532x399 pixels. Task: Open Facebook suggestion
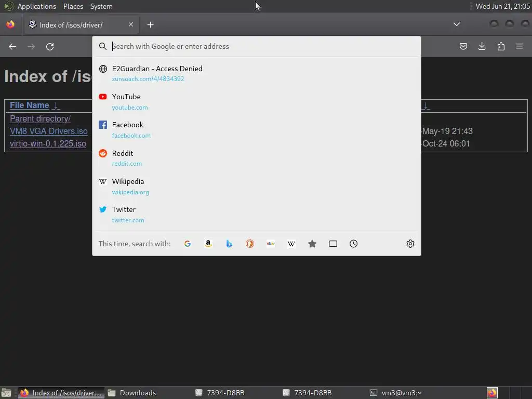[x=257, y=130]
